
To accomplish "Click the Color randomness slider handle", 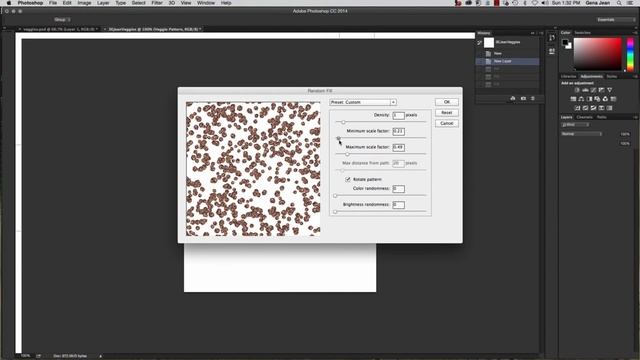I will [336, 196].
